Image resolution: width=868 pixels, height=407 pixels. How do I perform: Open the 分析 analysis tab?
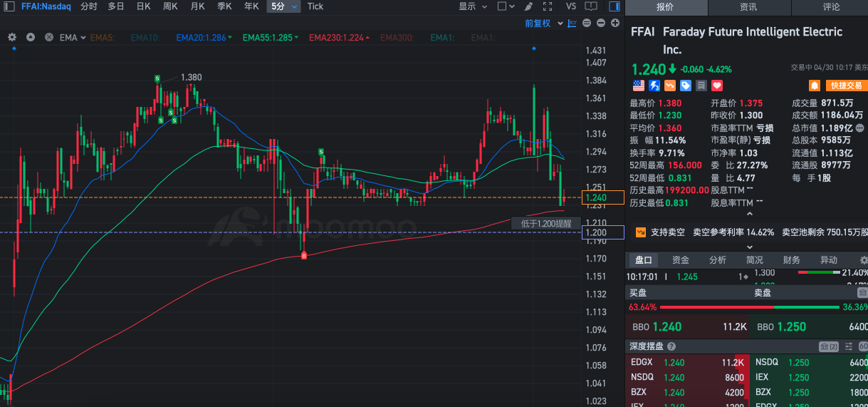tap(718, 260)
